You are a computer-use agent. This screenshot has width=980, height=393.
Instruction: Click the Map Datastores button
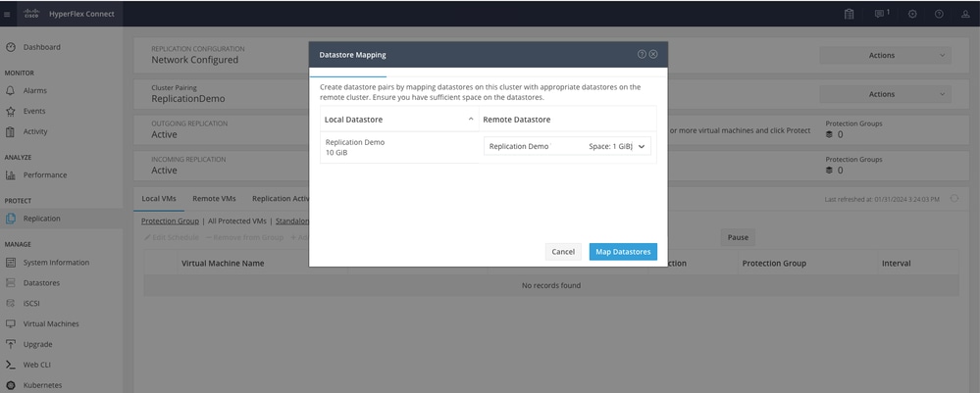coord(623,252)
